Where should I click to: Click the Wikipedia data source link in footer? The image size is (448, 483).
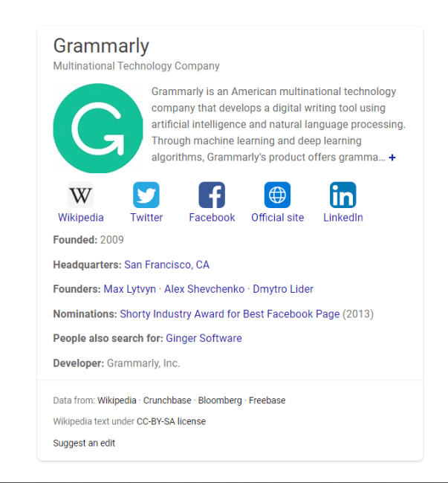point(116,401)
